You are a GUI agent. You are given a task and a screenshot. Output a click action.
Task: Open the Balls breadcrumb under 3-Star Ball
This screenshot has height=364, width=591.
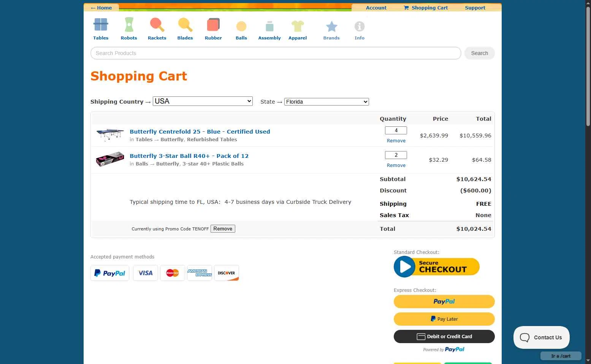point(142,164)
